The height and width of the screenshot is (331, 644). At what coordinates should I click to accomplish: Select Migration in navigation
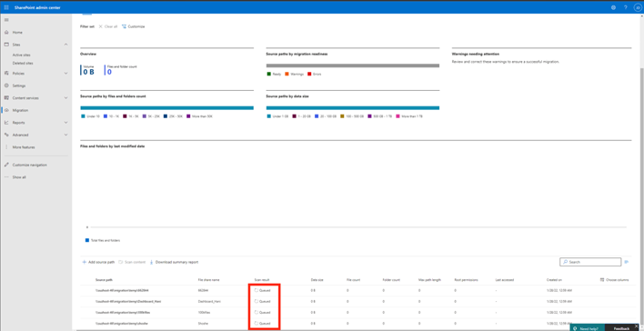click(x=20, y=110)
